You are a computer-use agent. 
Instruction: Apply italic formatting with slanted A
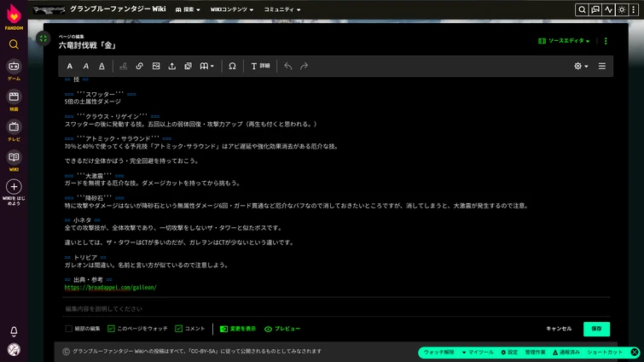[86, 66]
